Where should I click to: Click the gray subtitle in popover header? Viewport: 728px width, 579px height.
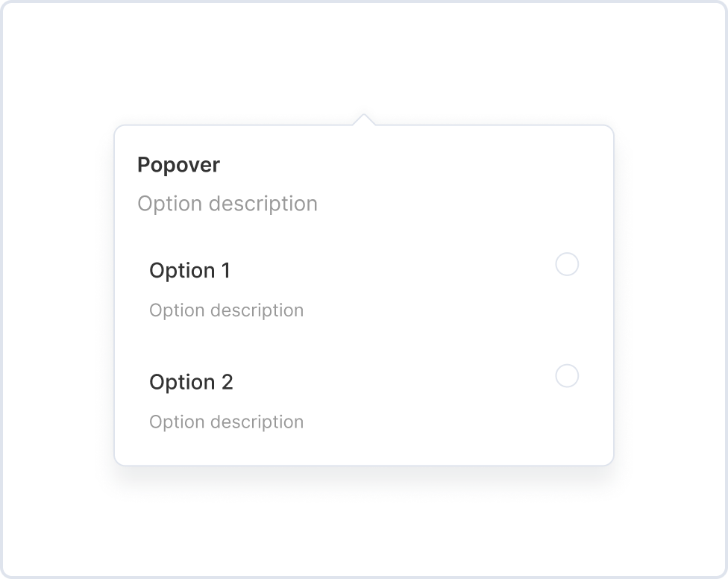pos(227,204)
